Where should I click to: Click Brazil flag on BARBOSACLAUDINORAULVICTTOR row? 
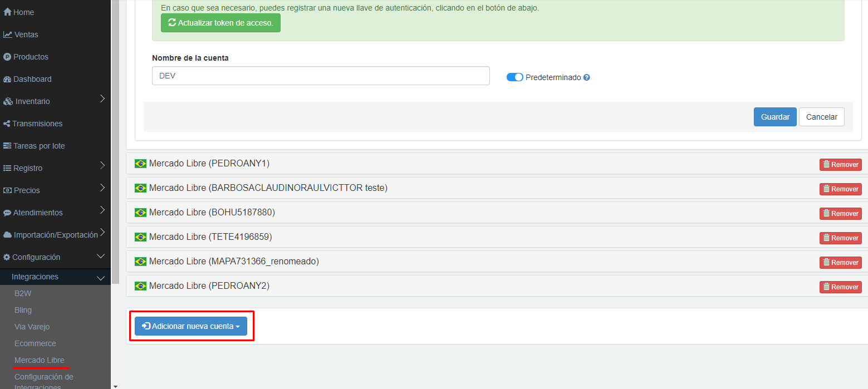pos(140,188)
